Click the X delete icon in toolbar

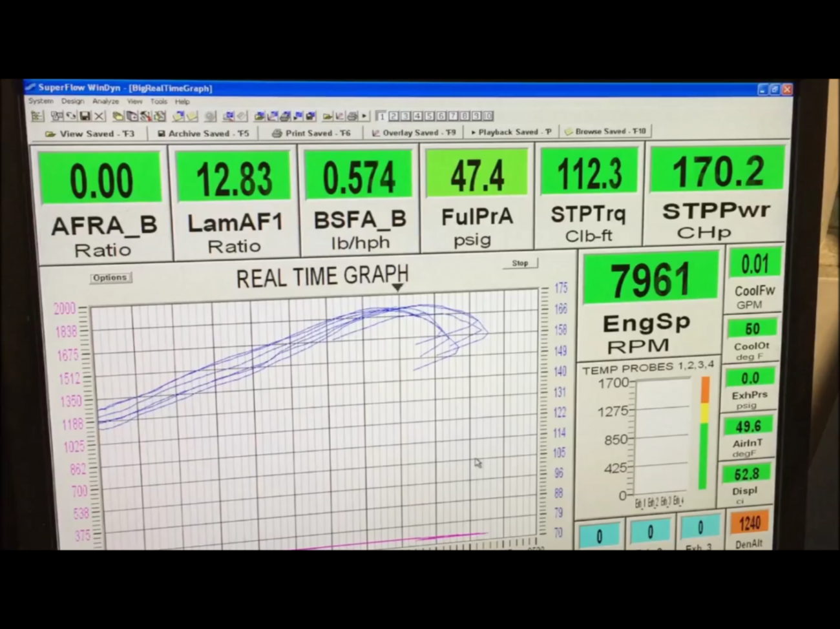[99, 116]
